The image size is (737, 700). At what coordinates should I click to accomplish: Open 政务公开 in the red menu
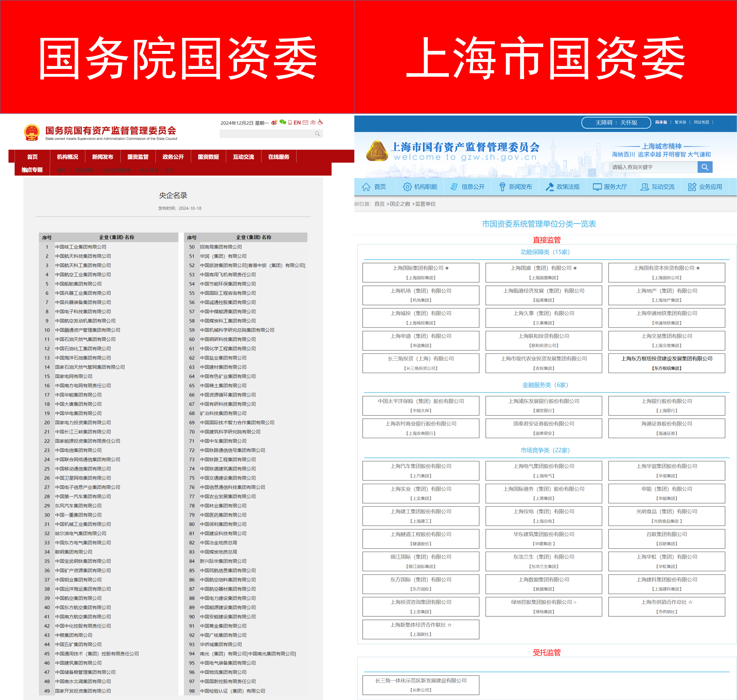[173, 157]
